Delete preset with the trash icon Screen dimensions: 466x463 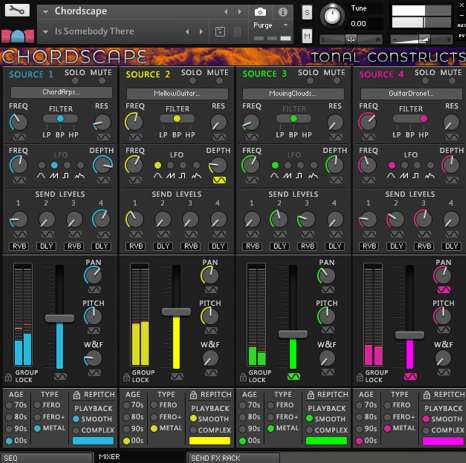pos(237,32)
